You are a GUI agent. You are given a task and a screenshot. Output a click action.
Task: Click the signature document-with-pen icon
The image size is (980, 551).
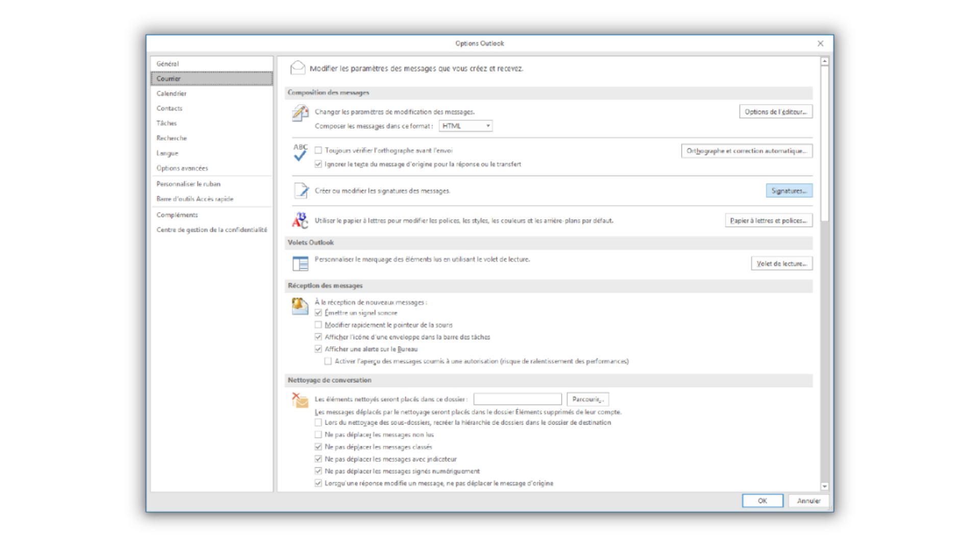[301, 191]
